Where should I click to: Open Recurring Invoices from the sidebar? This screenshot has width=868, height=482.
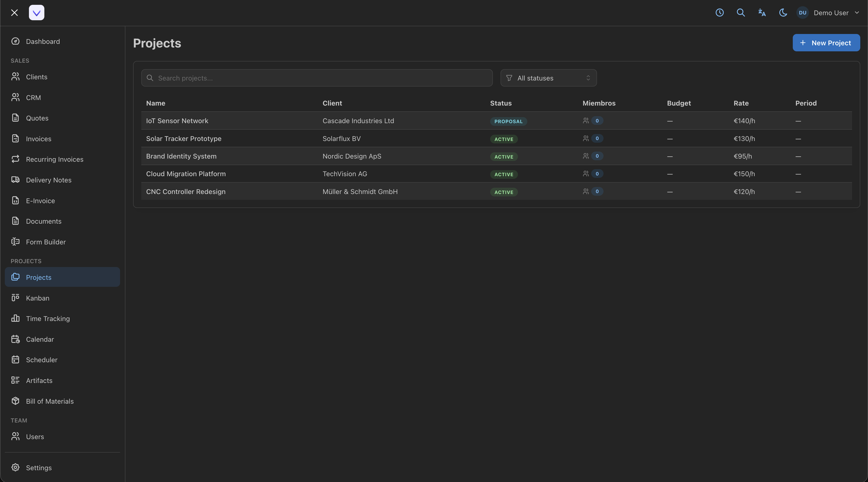point(54,159)
